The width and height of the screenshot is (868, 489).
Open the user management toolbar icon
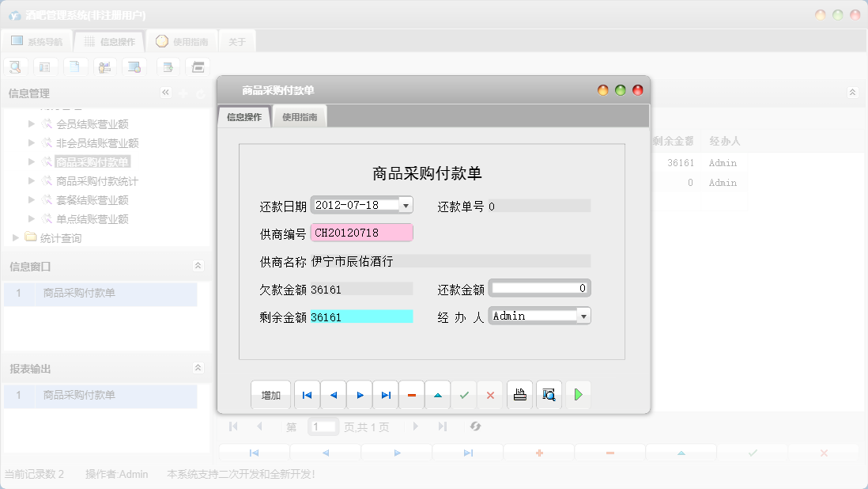[104, 66]
